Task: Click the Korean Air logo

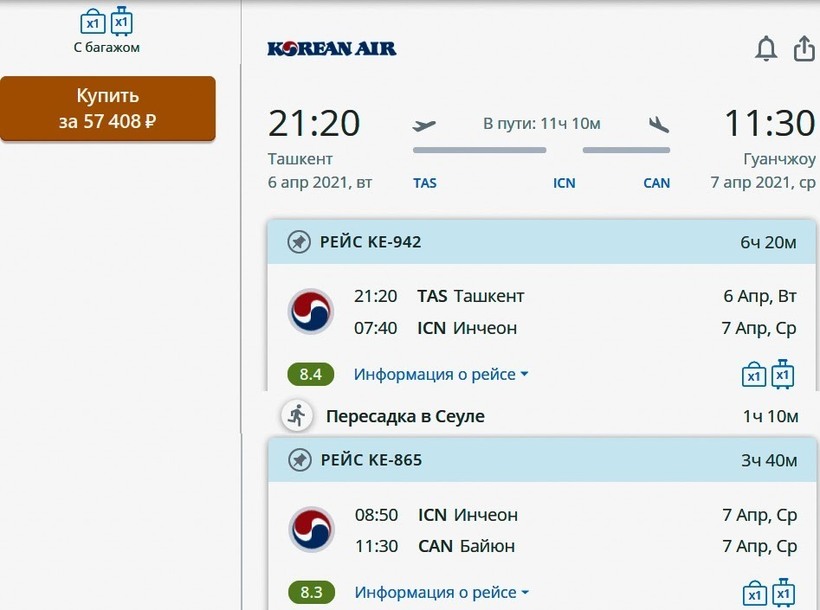Action: 332,49
